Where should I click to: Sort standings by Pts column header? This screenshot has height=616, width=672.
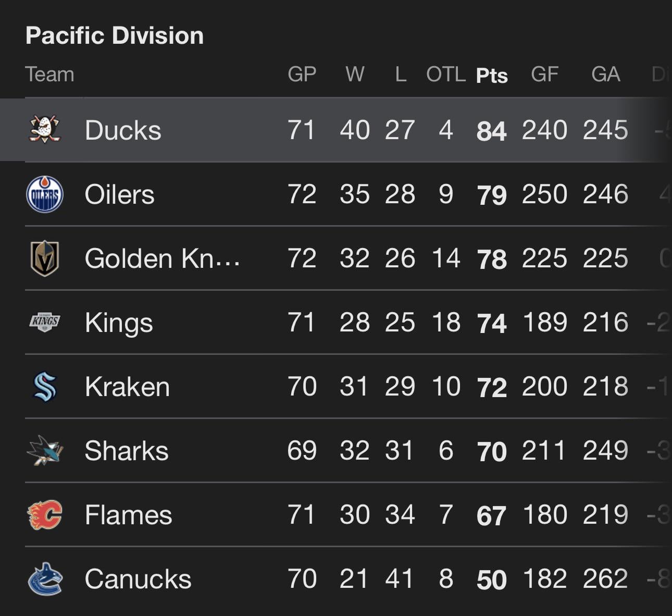pos(491,75)
